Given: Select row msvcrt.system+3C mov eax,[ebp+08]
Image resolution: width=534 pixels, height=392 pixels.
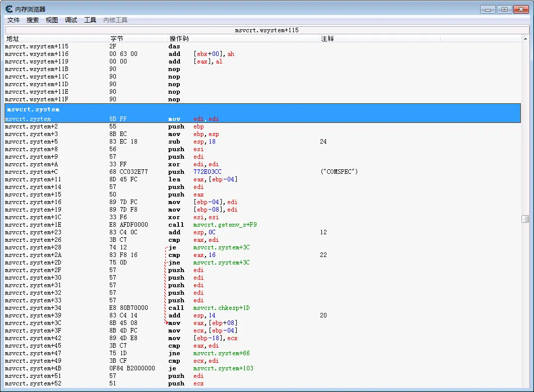Looking at the screenshot, I should (262, 323).
